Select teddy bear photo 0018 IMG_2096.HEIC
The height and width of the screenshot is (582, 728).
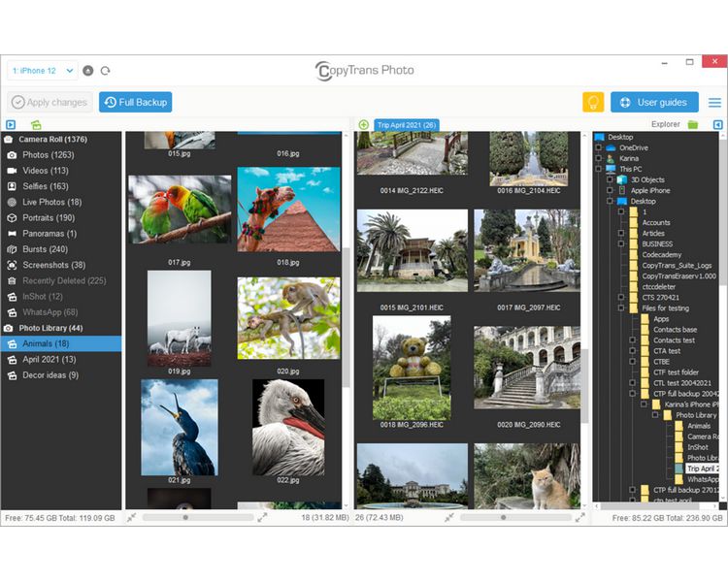click(x=412, y=368)
